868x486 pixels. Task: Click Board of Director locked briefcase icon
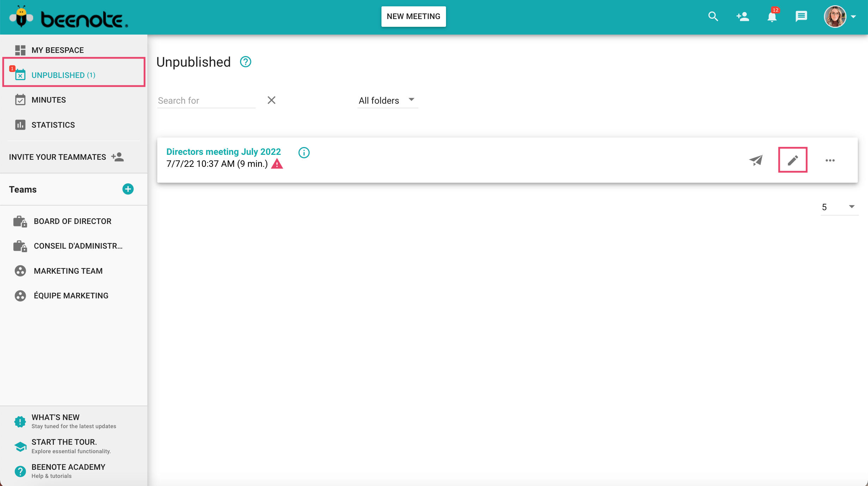click(20, 221)
